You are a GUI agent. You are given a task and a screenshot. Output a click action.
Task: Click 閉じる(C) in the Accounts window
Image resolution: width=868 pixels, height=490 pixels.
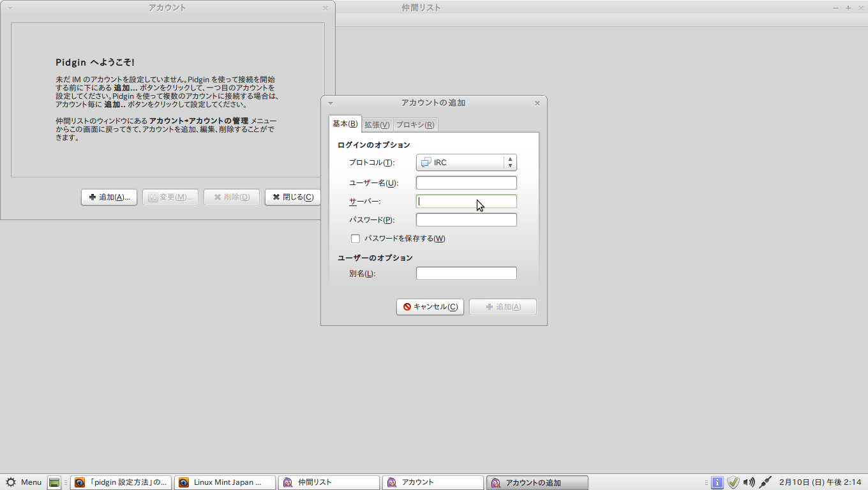coord(293,197)
